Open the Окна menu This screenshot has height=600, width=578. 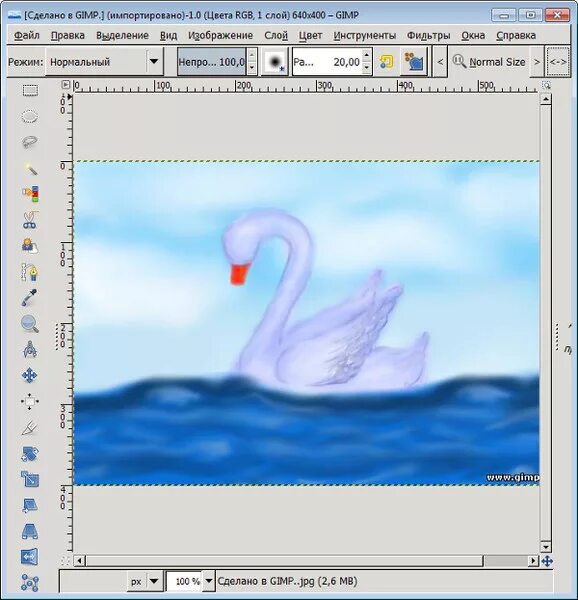click(x=473, y=36)
